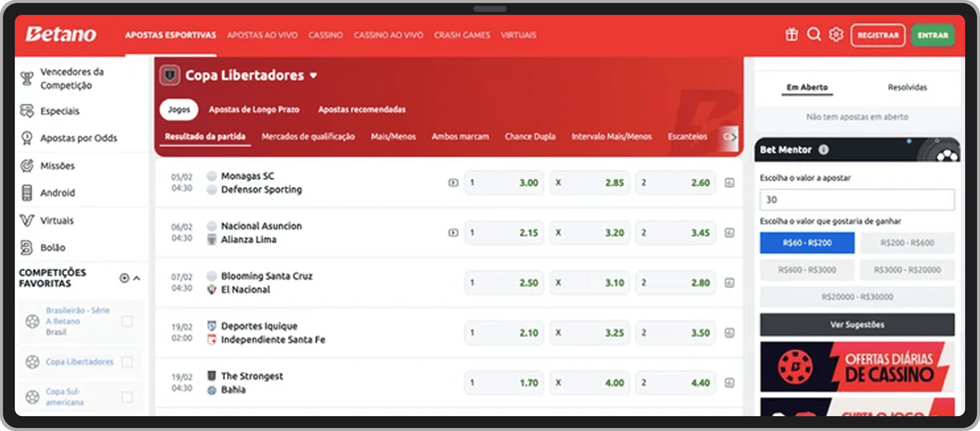980x431 pixels.
Task: Click the Apostas por Odds icon
Action: point(27,138)
